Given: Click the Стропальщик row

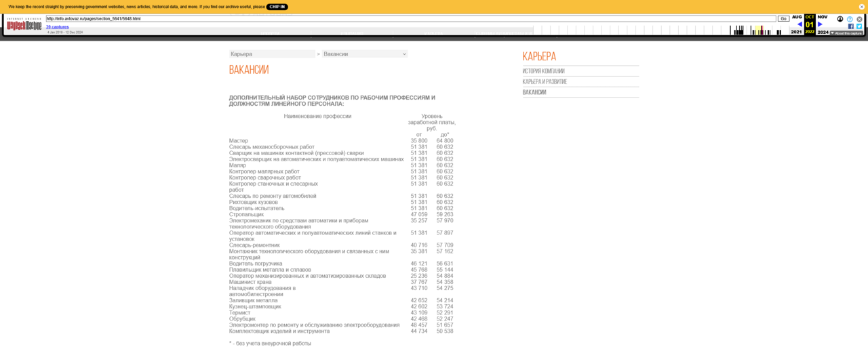Looking at the screenshot, I should click(x=341, y=214).
